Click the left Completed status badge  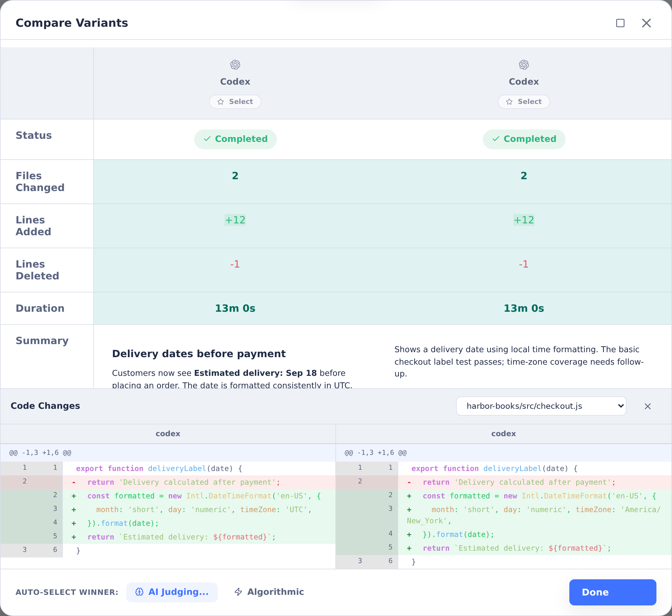coord(235,139)
